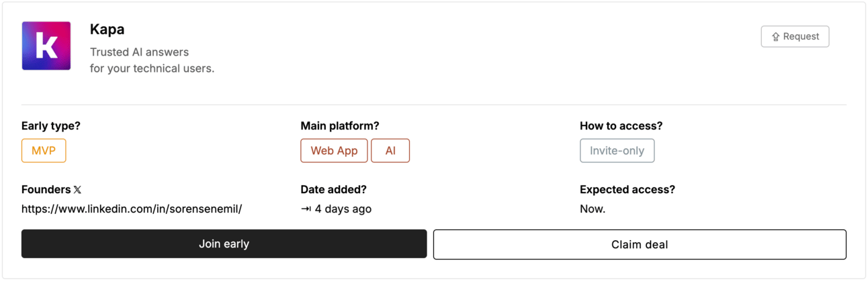Click the Join early button

click(x=224, y=244)
